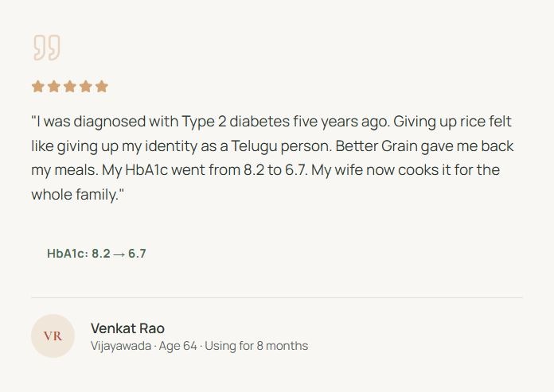Image resolution: width=554 pixels, height=392 pixels.
Task: Click the '6.7' value in badge
Action: (x=137, y=254)
